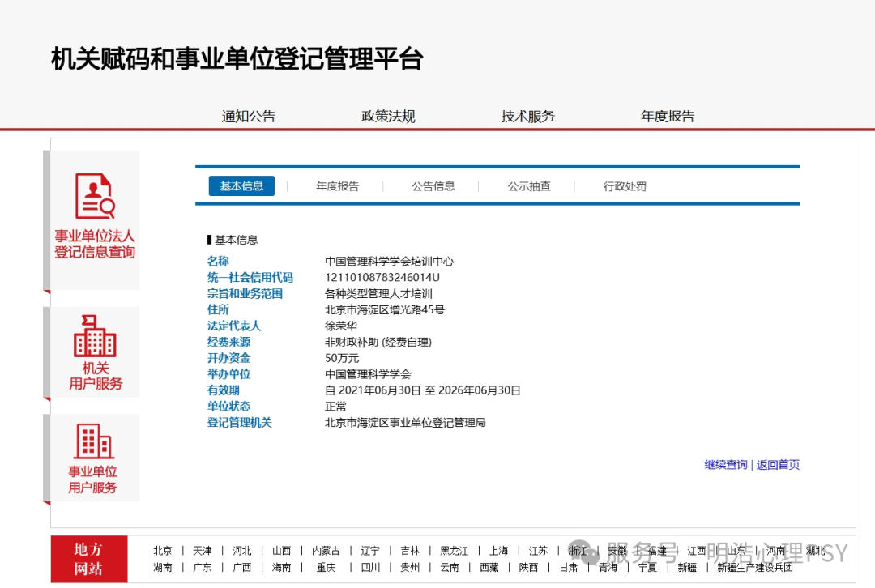
Task: Open the 公示抽查 tab
Action: click(x=529, y=186)
